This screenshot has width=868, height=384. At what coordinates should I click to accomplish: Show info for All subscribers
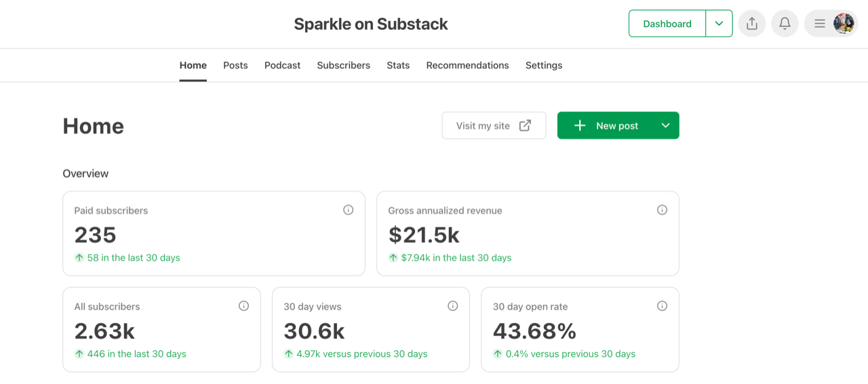pos(243,306)
